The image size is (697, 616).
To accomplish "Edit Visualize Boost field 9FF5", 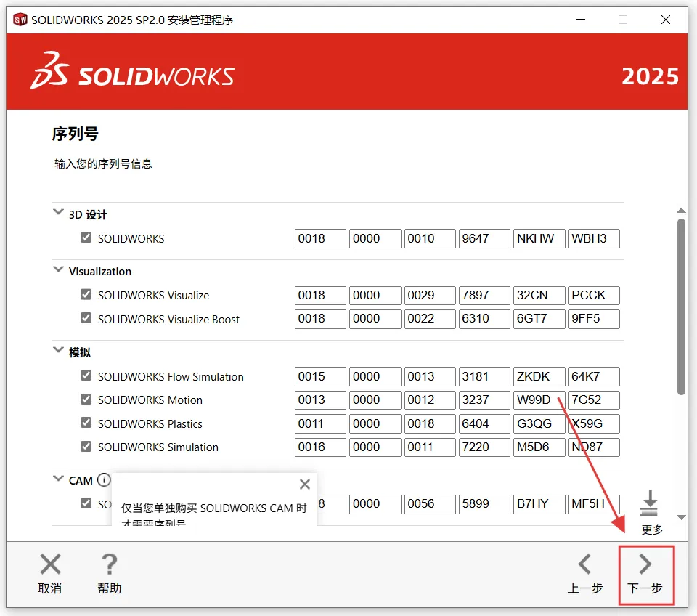I will click(x=594, y=319).
